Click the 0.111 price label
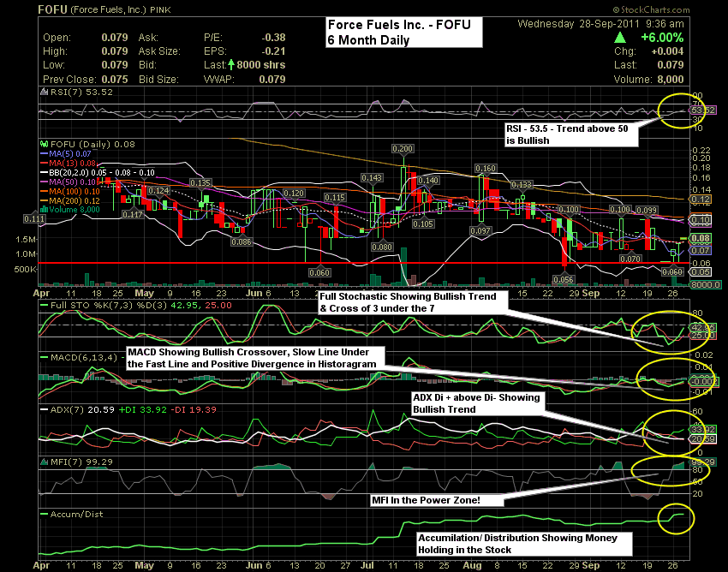 click(x=34, y=218)
